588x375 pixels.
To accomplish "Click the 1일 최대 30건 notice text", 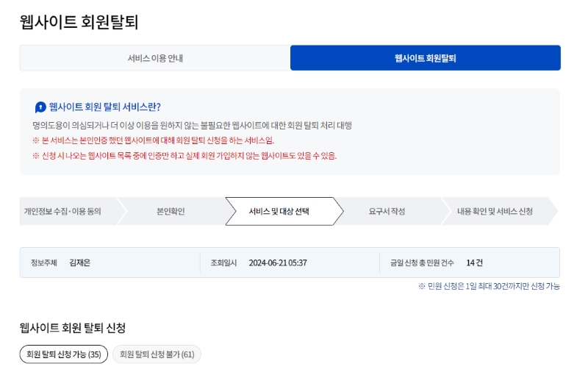I will point(489,286).
